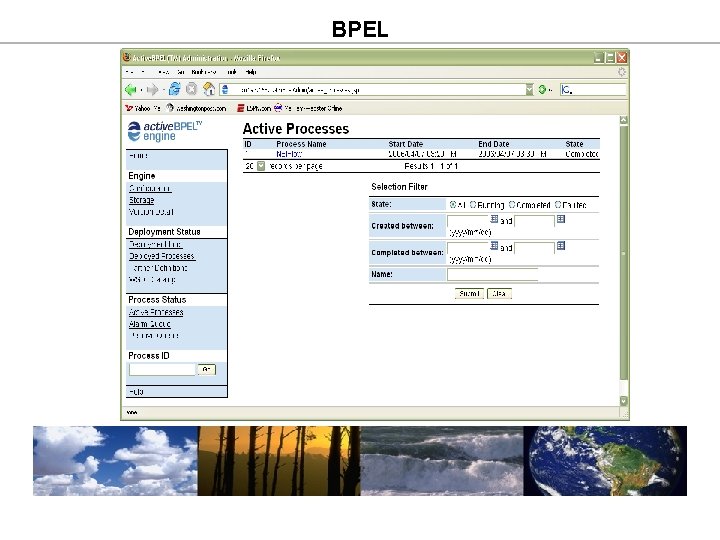Screen dimensions: 720x540
Task: Open the Back button history dropdown arrow
Action: coord(141,90)
